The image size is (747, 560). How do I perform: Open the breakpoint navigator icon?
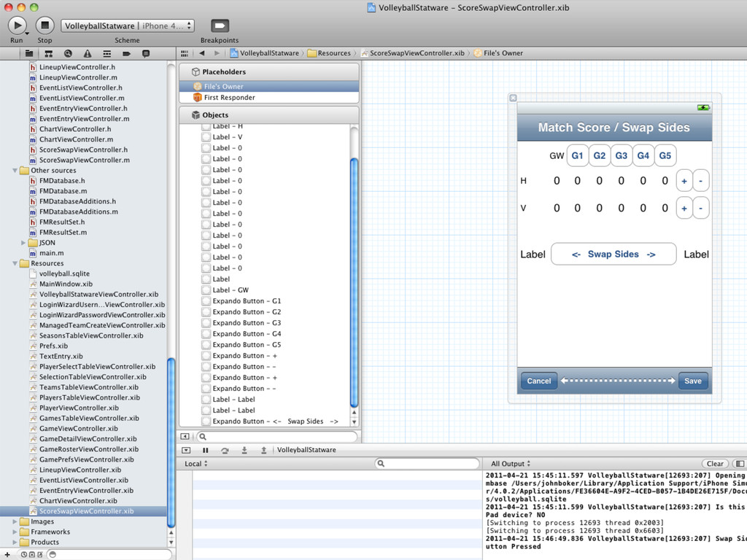(x=126, y=53)
